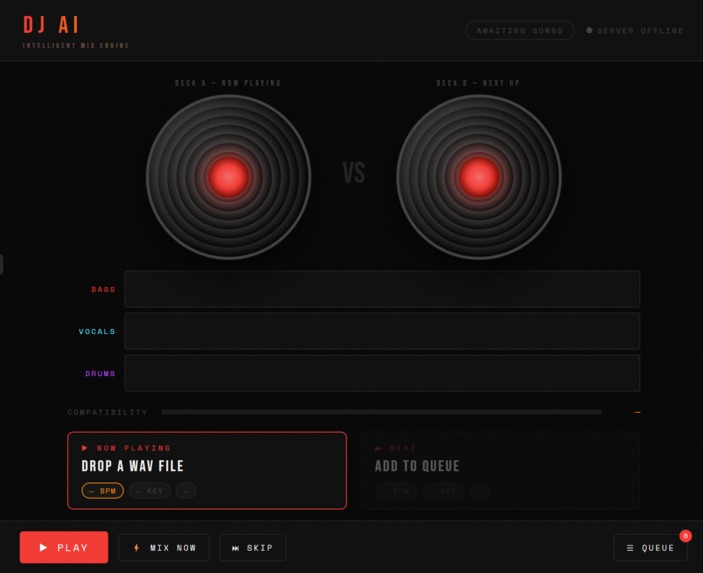Click the Server Offline status indicator dot
Image resolution: width=703 pixels, height=573 pixels.
tap(589, 30)
